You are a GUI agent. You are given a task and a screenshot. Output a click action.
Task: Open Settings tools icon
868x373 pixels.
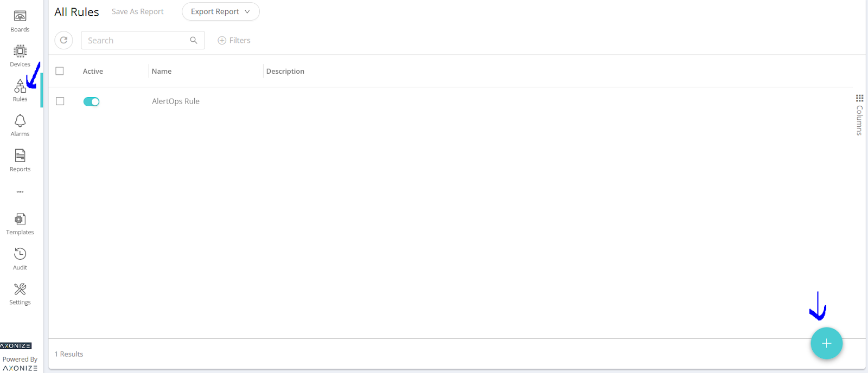[x=20, y=290]
